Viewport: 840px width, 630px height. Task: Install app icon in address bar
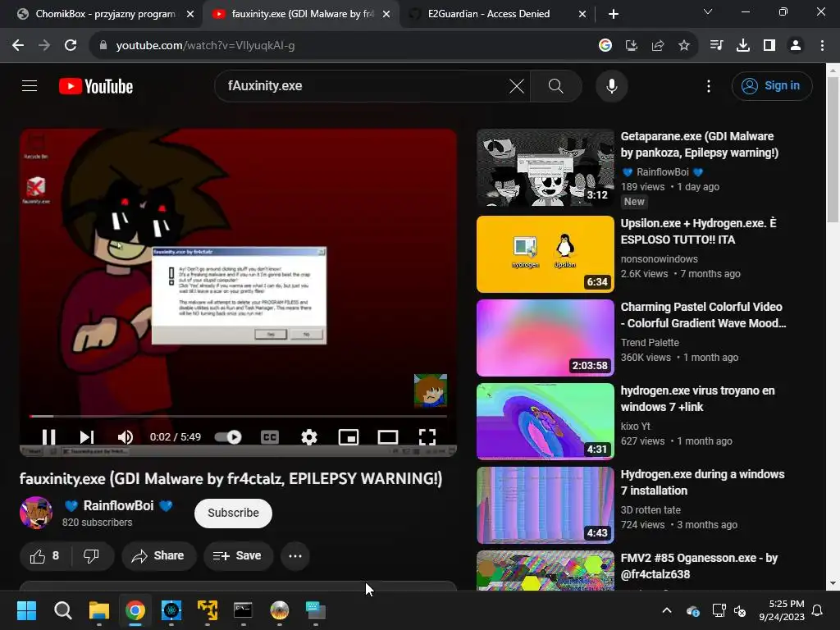click(x=632, y=46)
